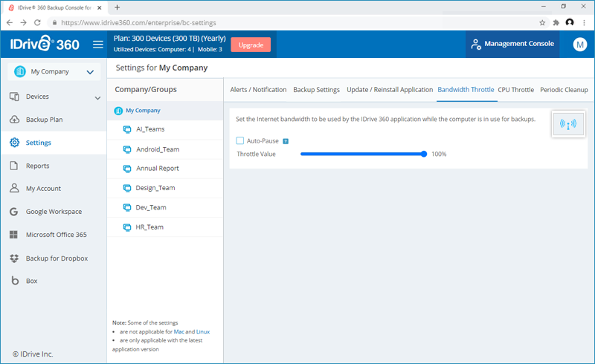Expand the Devices sidebar chevron

[97, 97]
